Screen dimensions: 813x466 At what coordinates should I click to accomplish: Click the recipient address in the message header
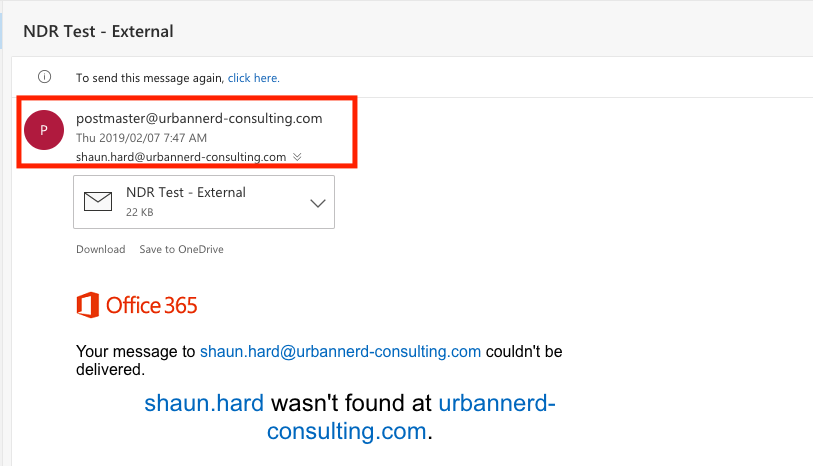pyautogui.click(x=181, y=157)
